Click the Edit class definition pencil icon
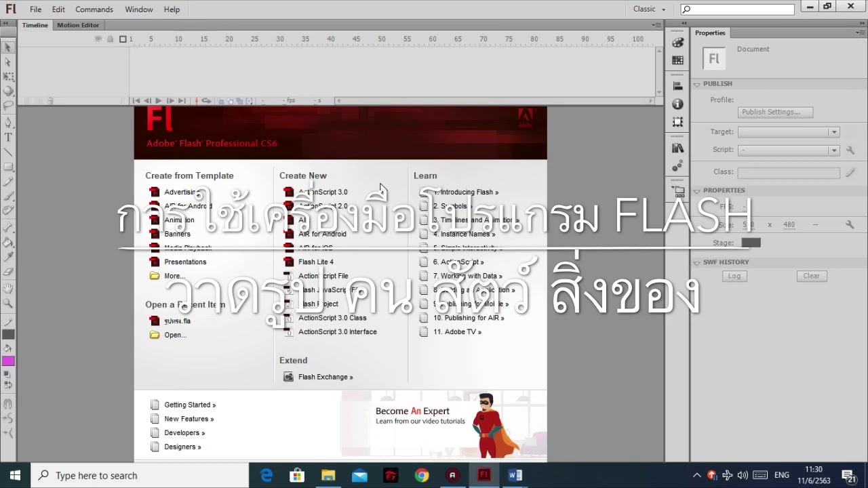Screen dimensions: 868x488 850,173
